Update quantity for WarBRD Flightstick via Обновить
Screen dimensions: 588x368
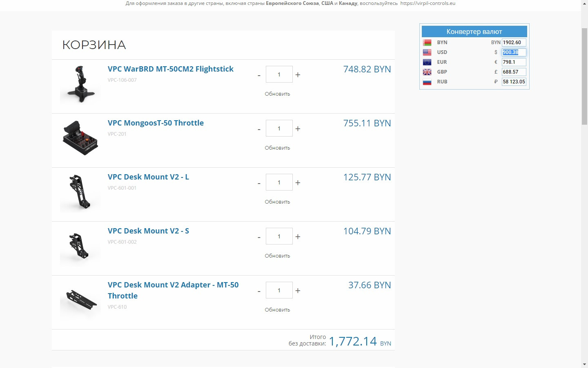pyautogui.click(x=277, y=94)
